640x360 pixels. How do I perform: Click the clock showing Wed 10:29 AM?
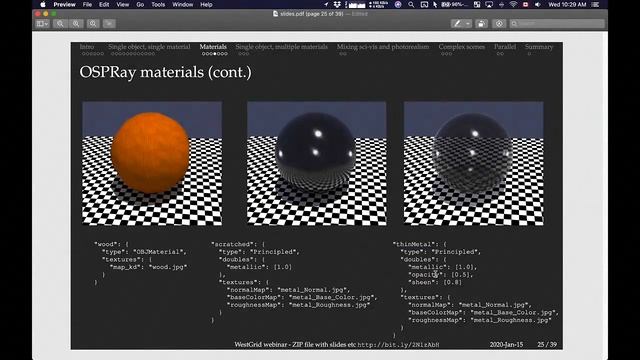click(x=567, y=4)
